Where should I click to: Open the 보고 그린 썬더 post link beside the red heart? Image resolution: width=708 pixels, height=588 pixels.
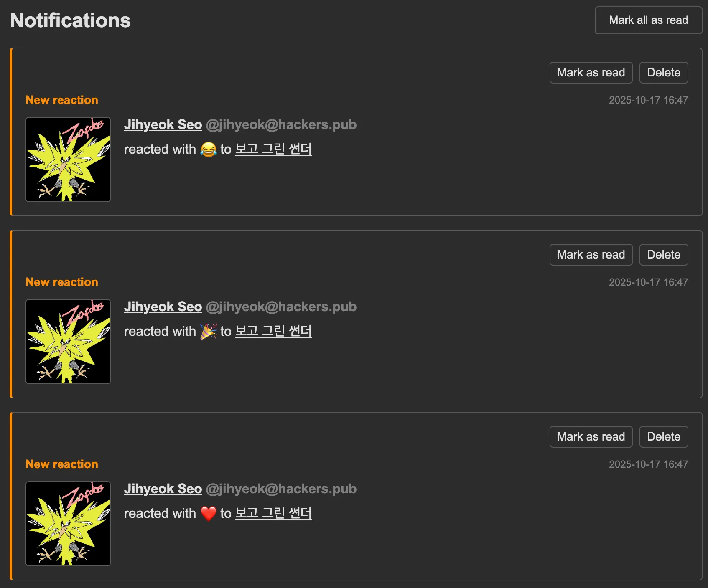click(273, 513)
